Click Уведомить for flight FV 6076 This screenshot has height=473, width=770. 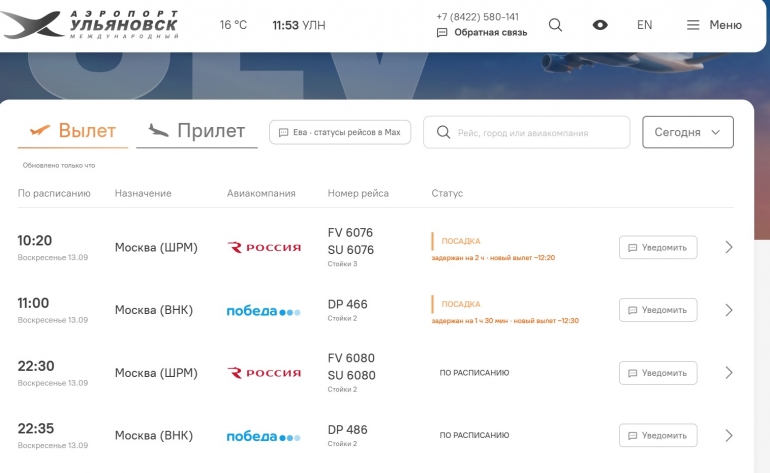(x=658, y=248)
